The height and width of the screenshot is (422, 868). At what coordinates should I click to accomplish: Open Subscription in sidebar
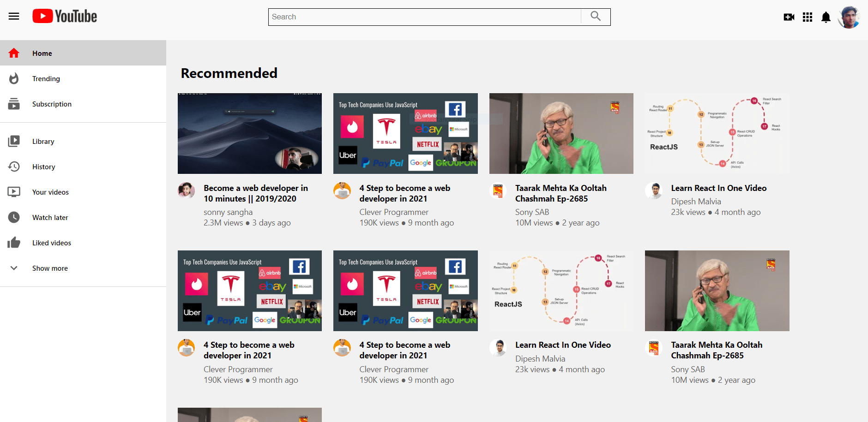83,104
